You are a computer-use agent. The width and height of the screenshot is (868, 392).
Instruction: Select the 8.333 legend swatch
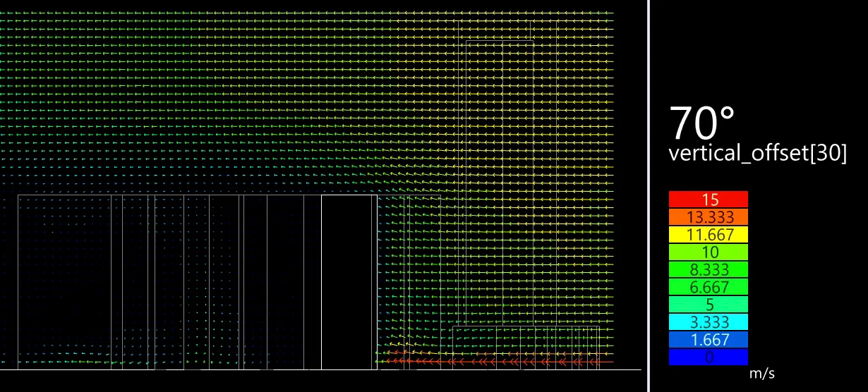pyautogui.click(x=709, y=269)
